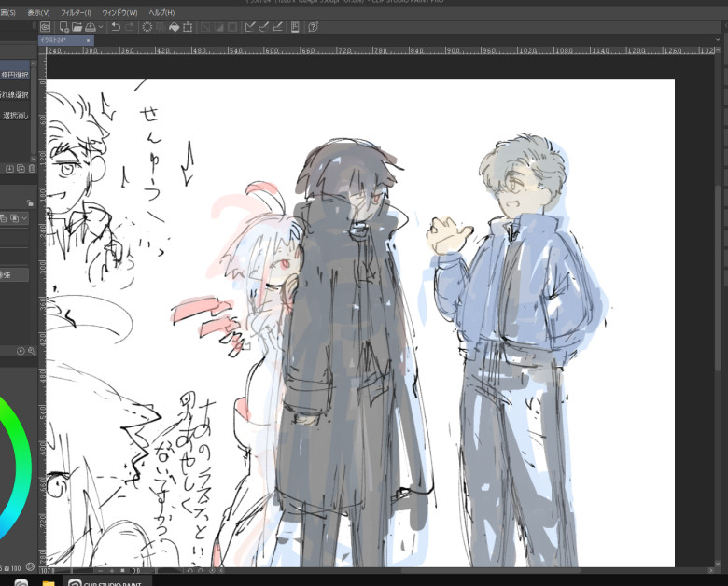Click the sub tool list down arrow
This screenshot has height=586, width=728.
[34, 159]
